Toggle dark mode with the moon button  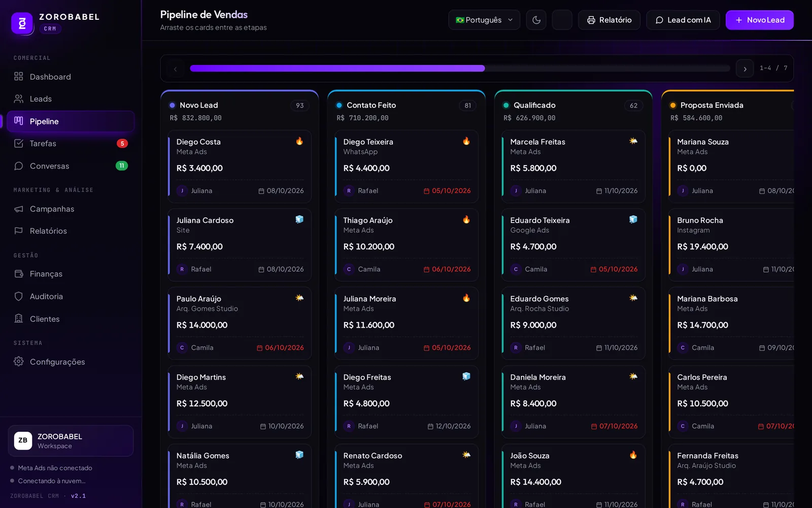point(536,20)
